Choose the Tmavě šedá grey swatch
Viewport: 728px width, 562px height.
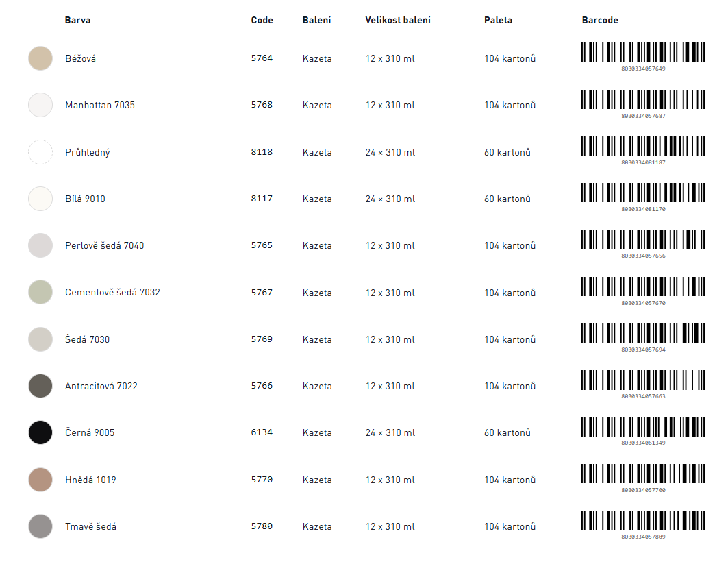[40, 526]
